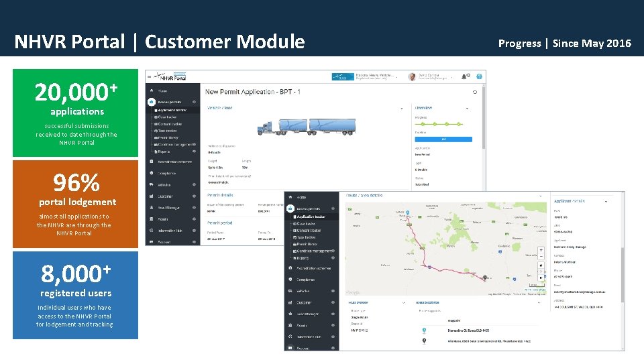Collapse the Route / area details chevron
The width and height of the screenshot is (644, 362).
(x=541, y=196)
